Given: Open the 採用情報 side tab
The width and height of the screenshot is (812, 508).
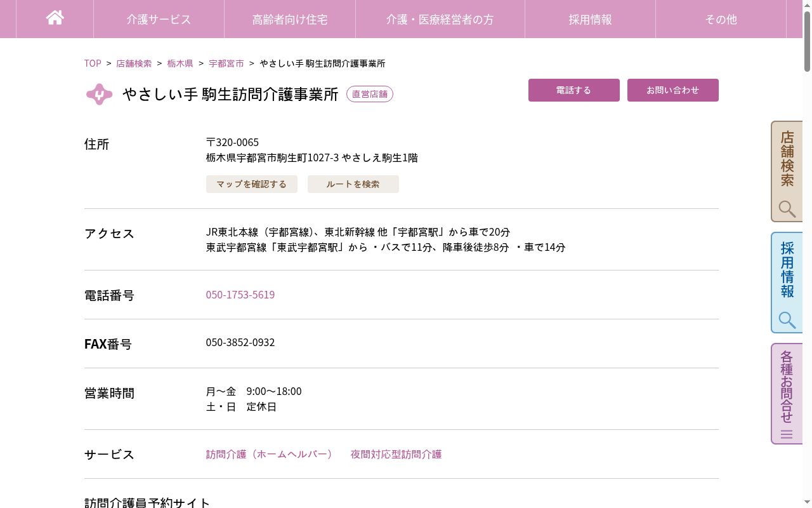Looking at the screenshot, I should [x=787, y=283].
